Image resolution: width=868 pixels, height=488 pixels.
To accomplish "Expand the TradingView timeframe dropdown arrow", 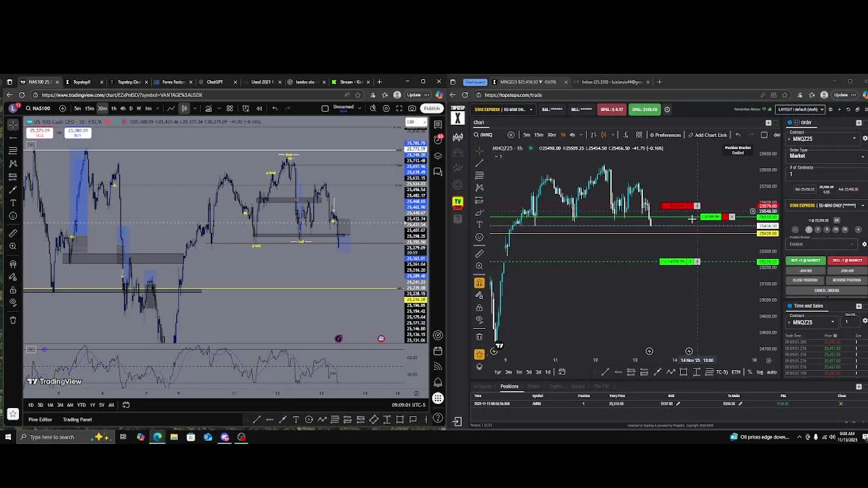I will [157, 108].
